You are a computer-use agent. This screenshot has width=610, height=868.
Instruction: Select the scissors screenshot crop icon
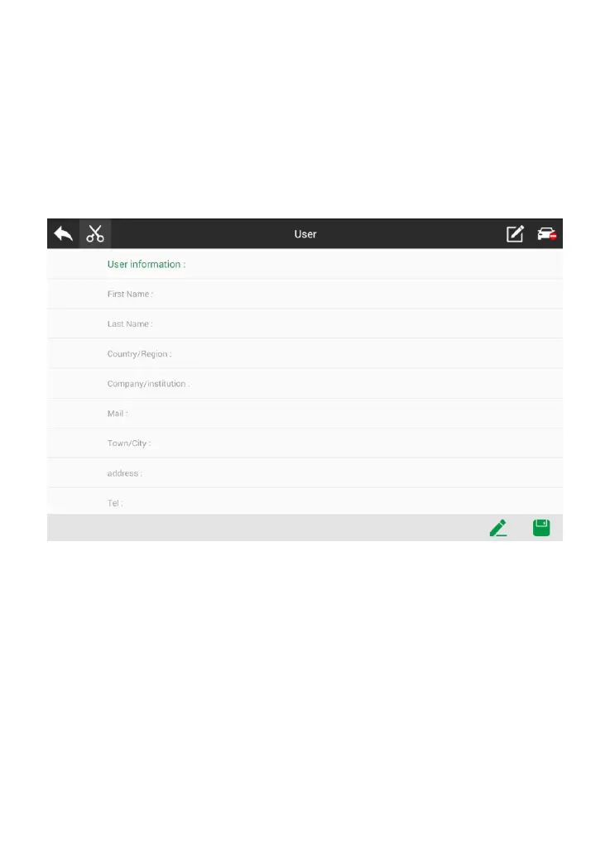point(95,233)
